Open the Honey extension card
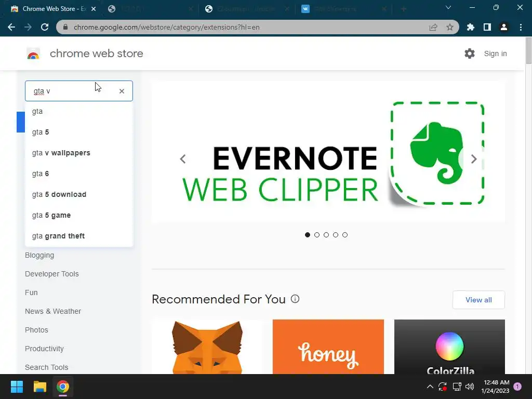 [x=328, y=347]
